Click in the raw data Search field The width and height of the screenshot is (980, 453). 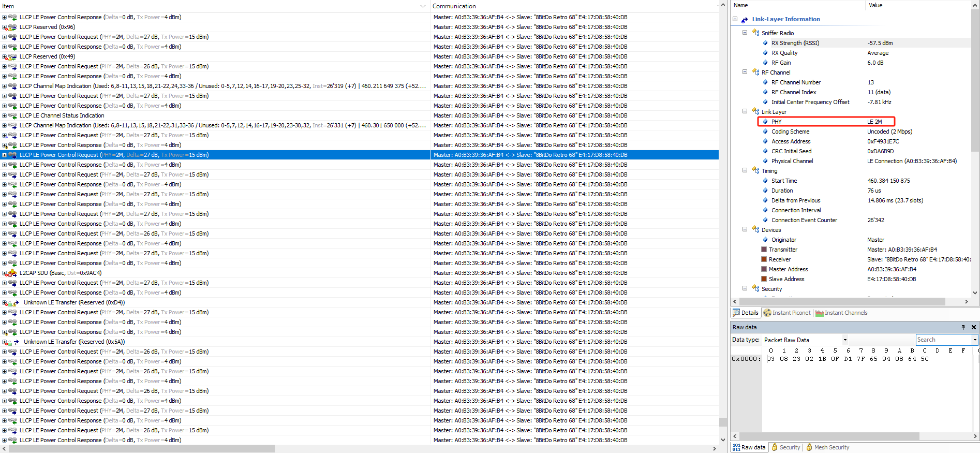(x=943, y=340)
